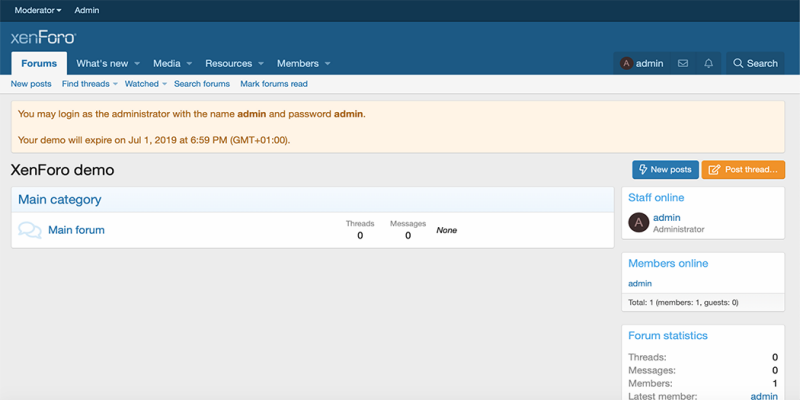Click Mark forums read
This screenshot has width=800, height=400.
click(x=274, y=84)
